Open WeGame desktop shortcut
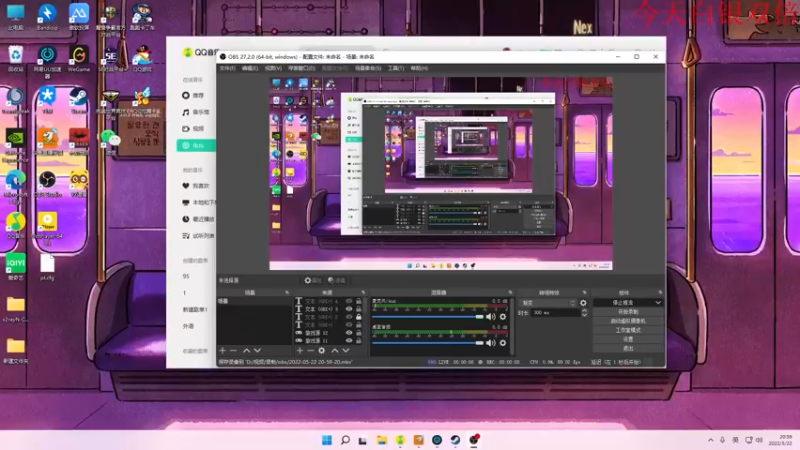This screenshot has width=800, height=450. [79, 59]
